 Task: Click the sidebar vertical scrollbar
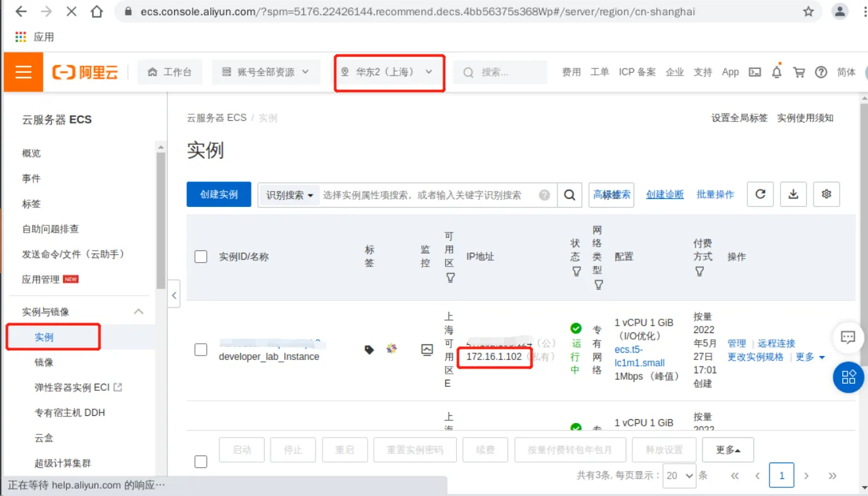[161, 220]
